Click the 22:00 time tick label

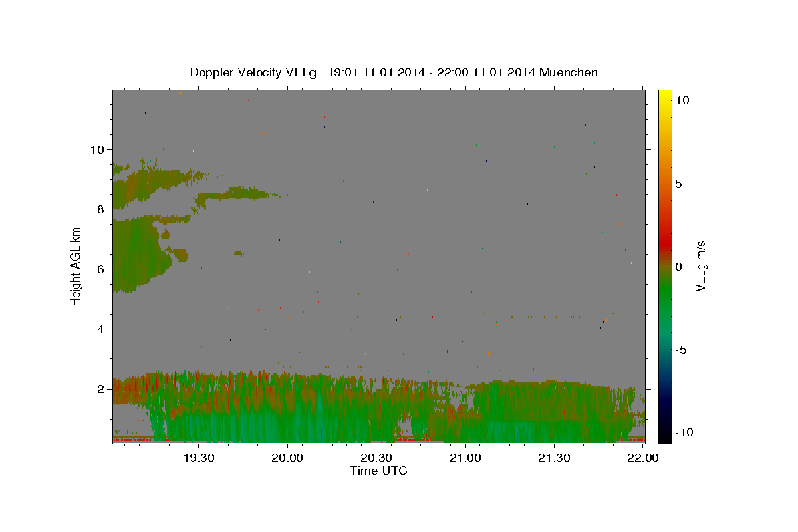point(643,458)
